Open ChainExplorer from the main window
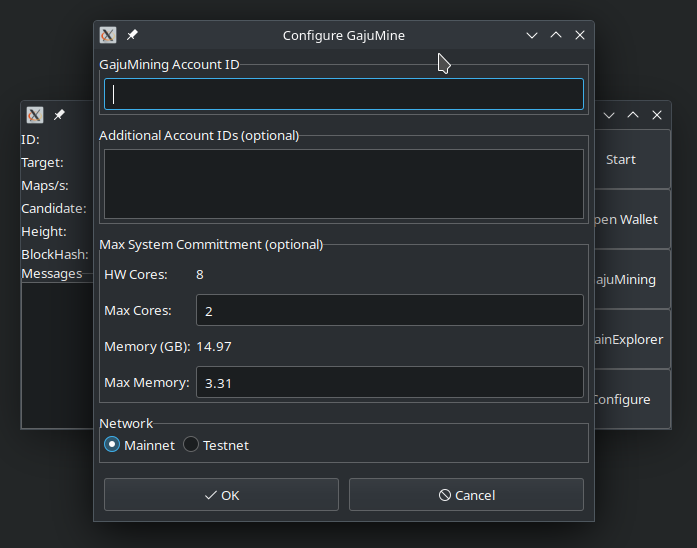Screen dimensions: 697x548 (632, 339)
